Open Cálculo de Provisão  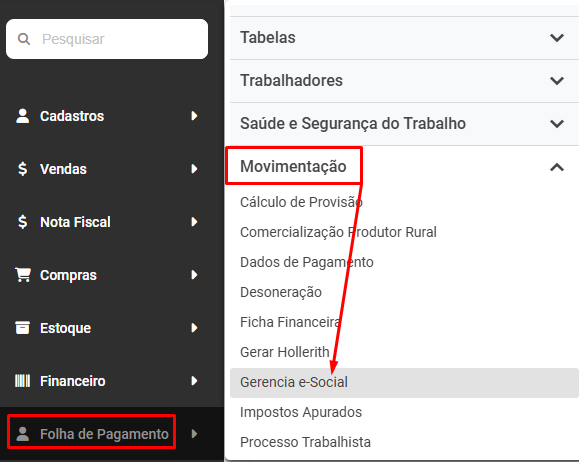(301, 202)
